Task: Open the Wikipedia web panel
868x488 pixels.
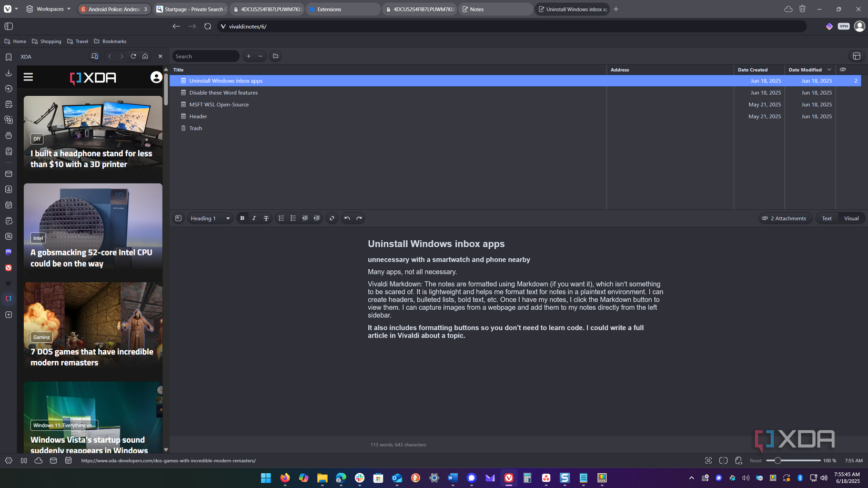Action: click(x=8, y=283)
